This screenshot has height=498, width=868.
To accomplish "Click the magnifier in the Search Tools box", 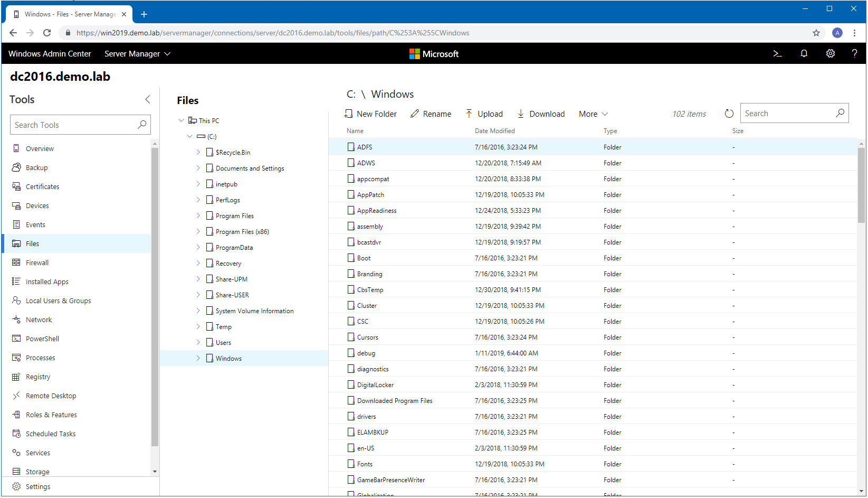I will (141, 125).
